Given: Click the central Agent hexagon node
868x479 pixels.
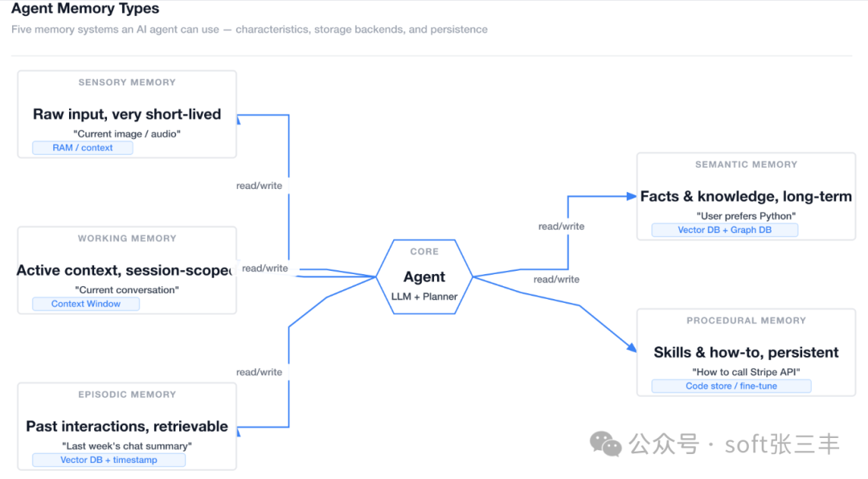Looking at the screenshot, I should coord(424,276).
